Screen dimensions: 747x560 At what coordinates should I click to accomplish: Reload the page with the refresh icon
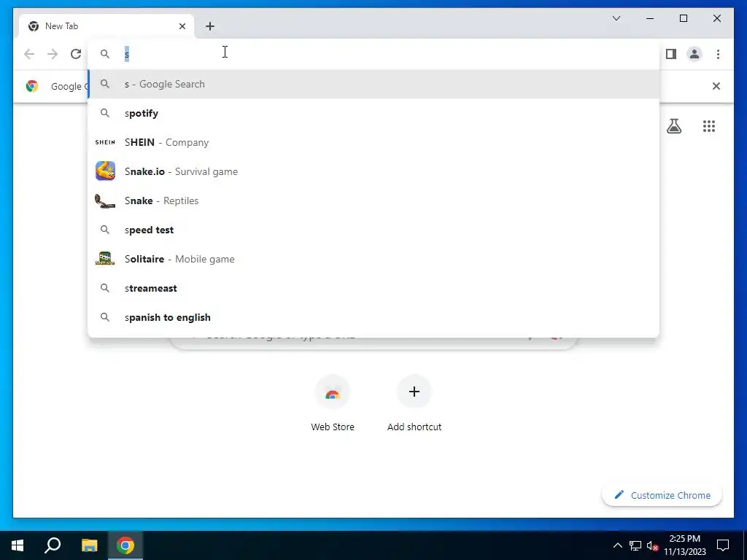tap(76, 54)
